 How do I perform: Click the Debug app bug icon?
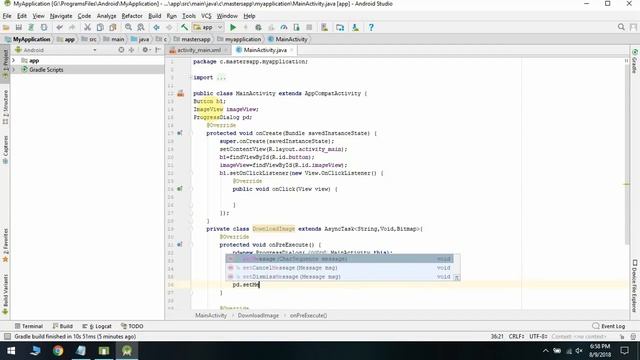click(x=258, y=27)
